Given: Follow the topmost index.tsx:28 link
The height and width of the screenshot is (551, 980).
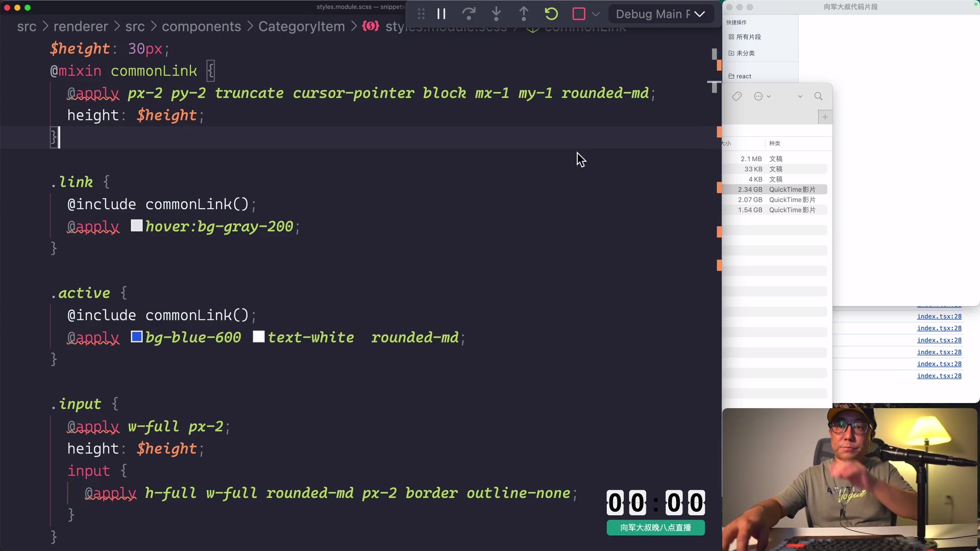Looking at the screenshot, I should point(939,316).
